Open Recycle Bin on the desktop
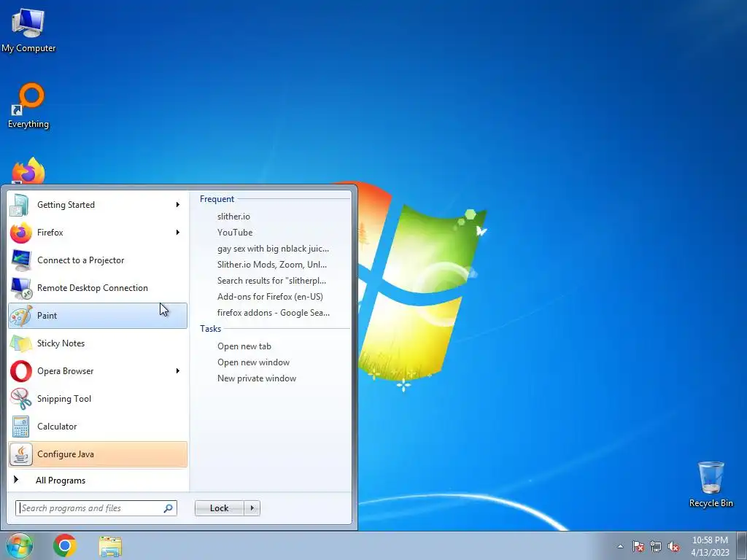The image size is (747, 560). [711, 484]
